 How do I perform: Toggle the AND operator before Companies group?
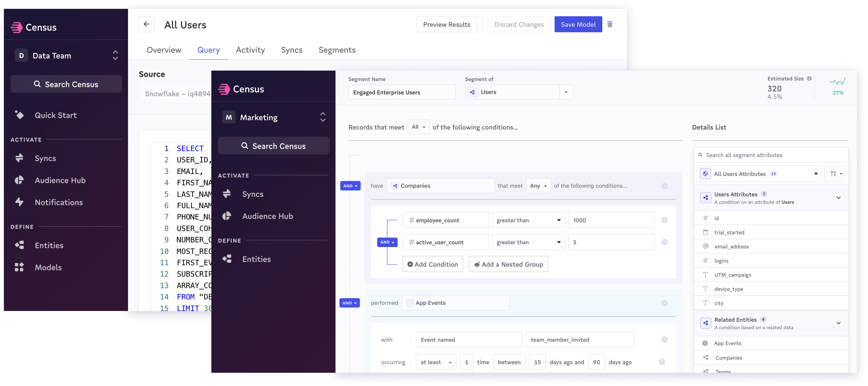click(x=350, y=186)
